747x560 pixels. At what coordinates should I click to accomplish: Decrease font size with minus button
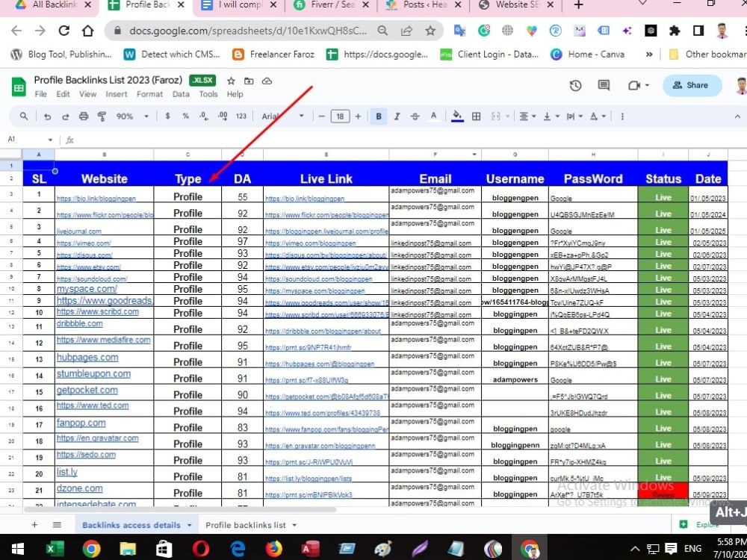[321, 116]
